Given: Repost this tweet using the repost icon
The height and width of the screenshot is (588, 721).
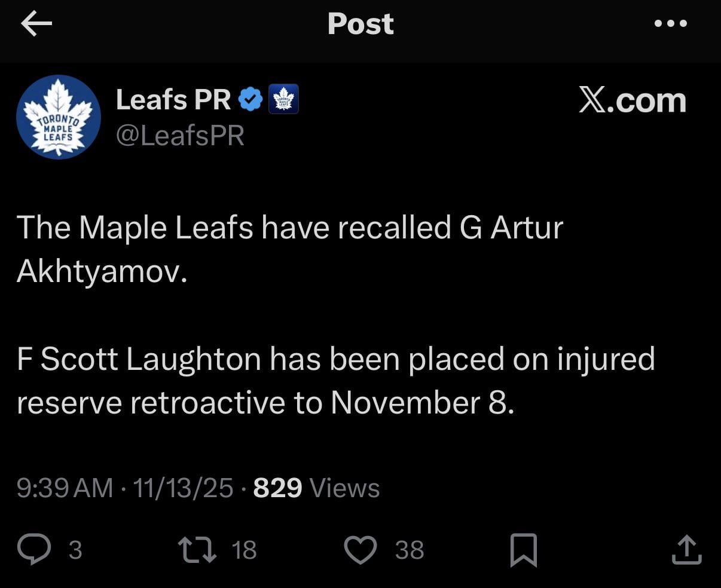Looking at the screenshot, I should pyautogui.click(x=197, y=550).
